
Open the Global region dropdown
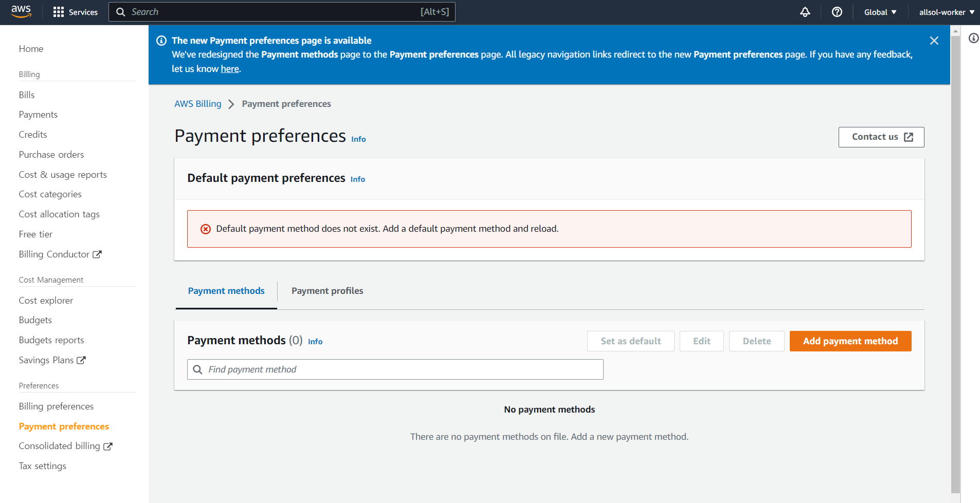880,12
